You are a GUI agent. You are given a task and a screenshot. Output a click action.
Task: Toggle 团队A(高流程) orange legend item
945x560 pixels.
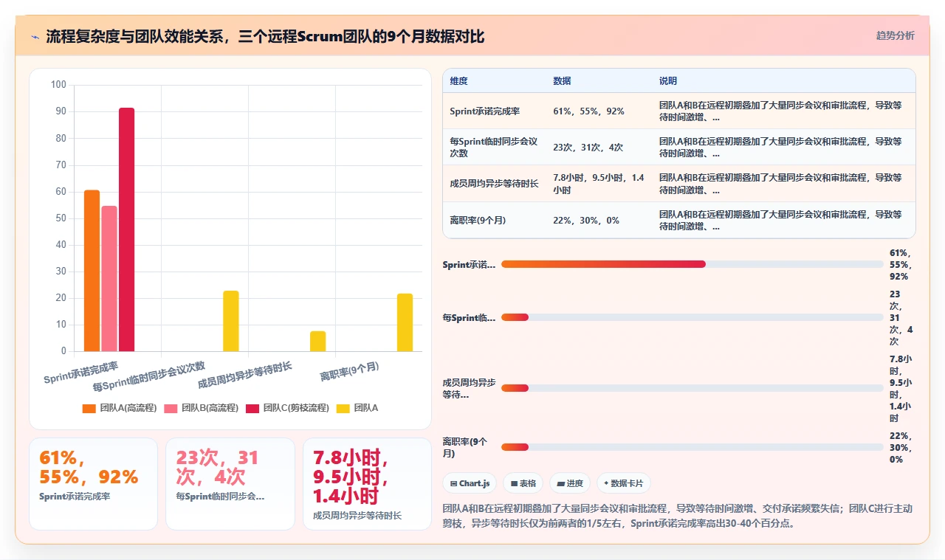pyautogui.click(x=120, y=408)
